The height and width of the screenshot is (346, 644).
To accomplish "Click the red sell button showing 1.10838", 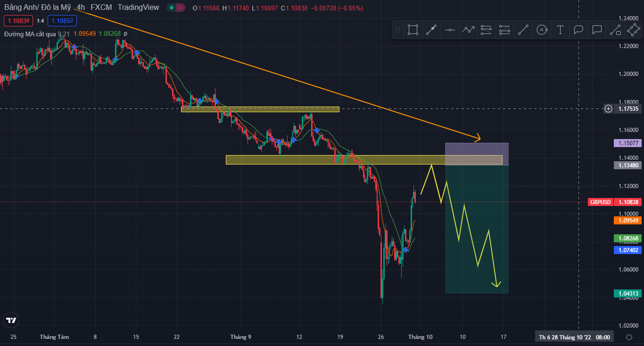I will click(x=17, y=21).
